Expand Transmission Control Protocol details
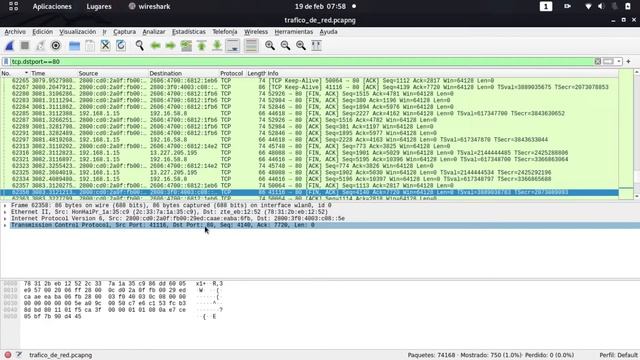The height and width of the screenshot is (360, 640). pos(5,225)
